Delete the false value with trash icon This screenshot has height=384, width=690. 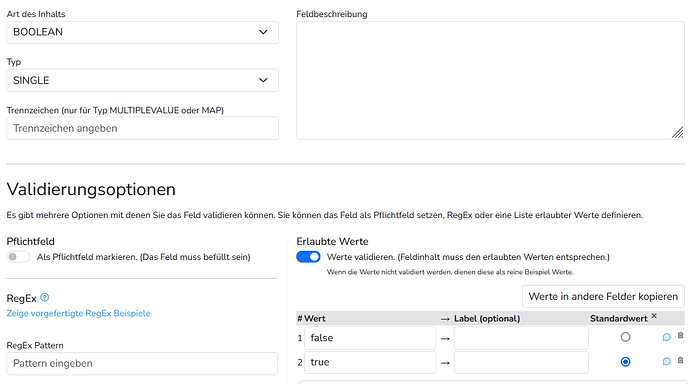click(x=680, y=336)
